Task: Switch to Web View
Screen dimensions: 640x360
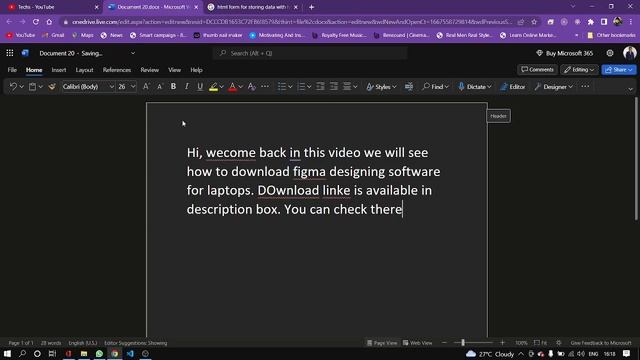Action: pos(418,343)
